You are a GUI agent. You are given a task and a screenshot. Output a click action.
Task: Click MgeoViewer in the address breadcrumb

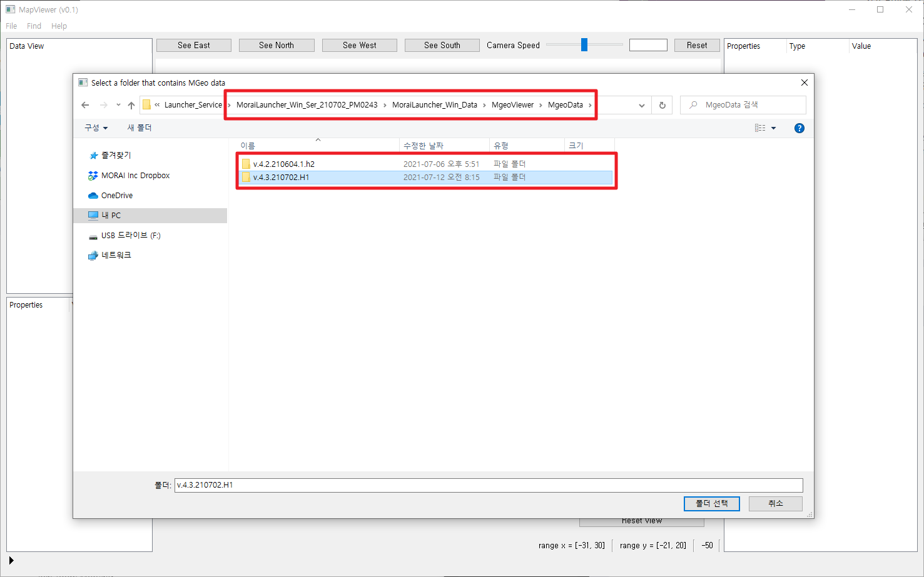pos(512,105)
